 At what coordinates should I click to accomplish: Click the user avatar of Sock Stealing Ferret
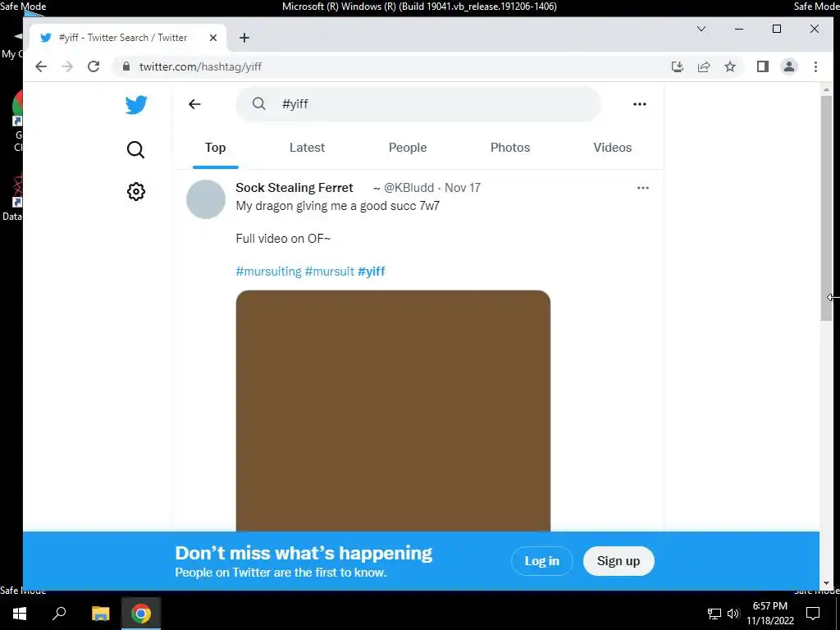206,199
